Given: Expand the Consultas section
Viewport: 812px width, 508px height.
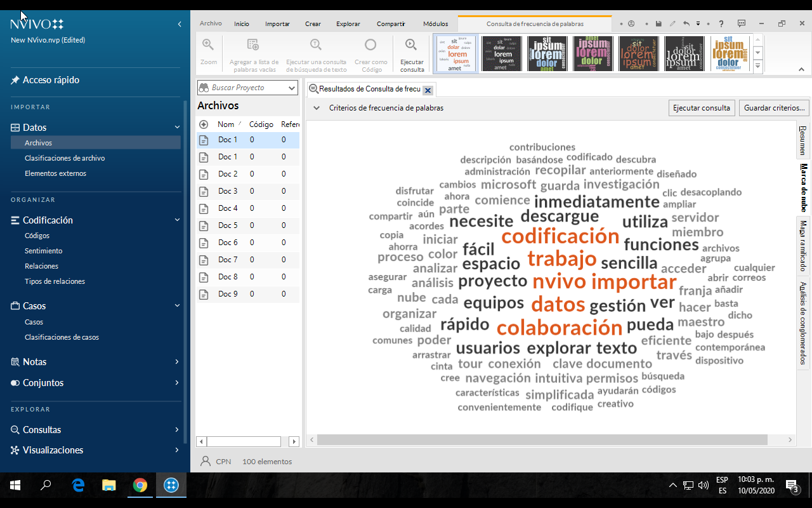Looking at the screenshot, I should [x=178, y=429].
